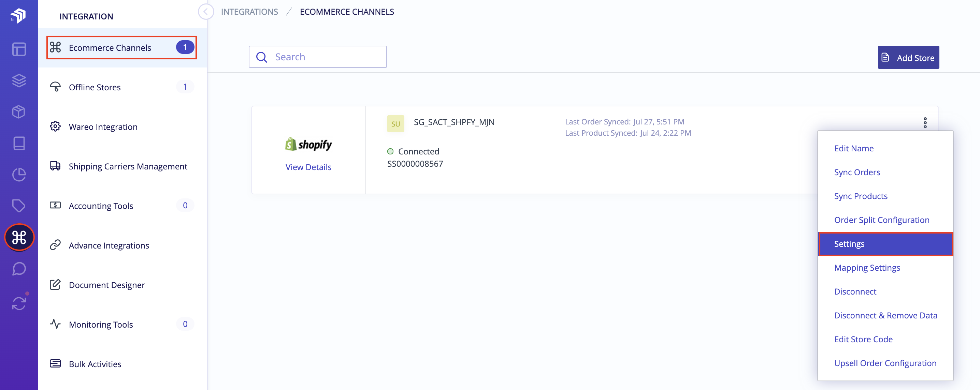Open the package box icon in left rail
Image resolution: width=980 pixels, height=390 pixels.
click(19, 112)
